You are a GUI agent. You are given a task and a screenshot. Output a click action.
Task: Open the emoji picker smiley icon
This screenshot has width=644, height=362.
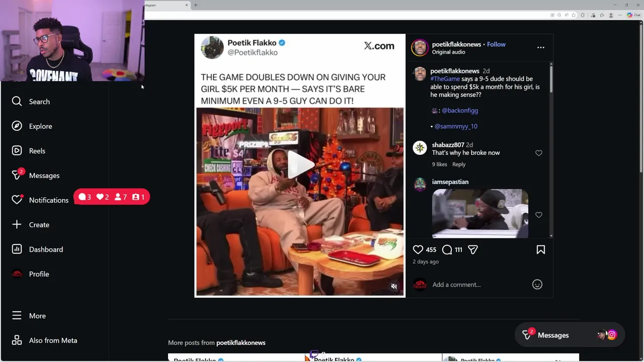pyautogui.click(x=537, y=285)
